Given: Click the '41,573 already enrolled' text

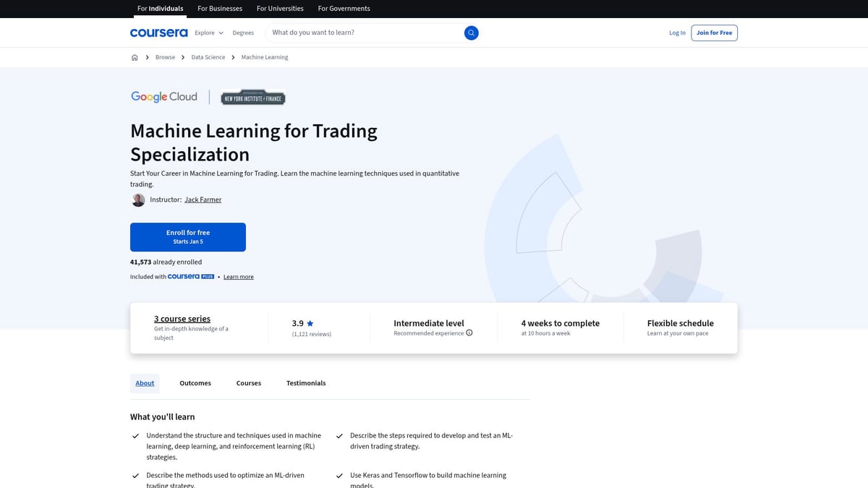Looking at the screenshot, I should [x=166, y=262].
